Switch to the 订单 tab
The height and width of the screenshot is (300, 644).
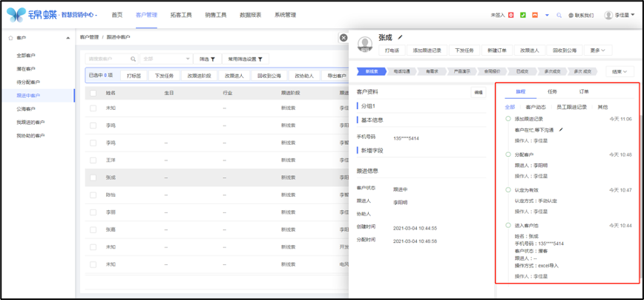[584, 91]
